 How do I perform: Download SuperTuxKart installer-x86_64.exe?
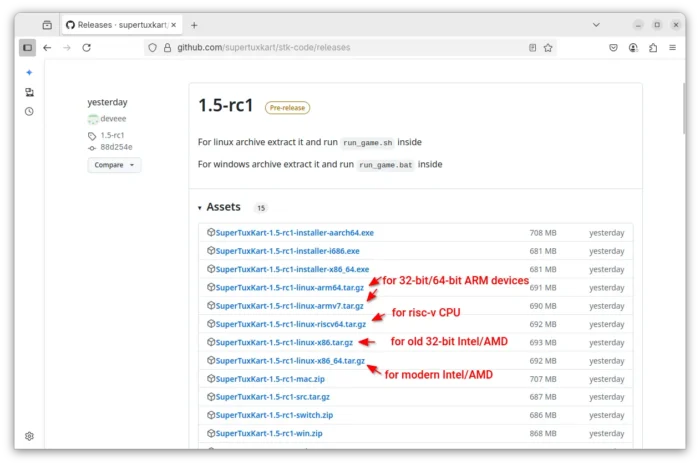[292, 269]
